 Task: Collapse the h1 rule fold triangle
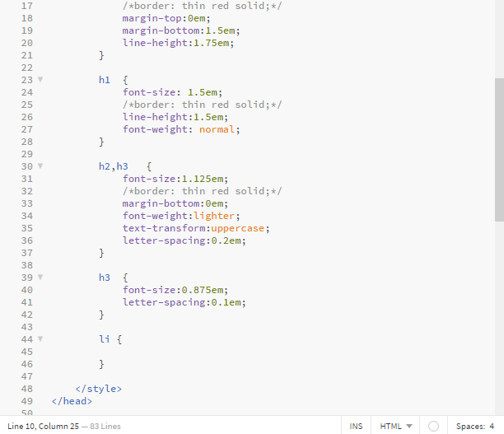point(40,80)
